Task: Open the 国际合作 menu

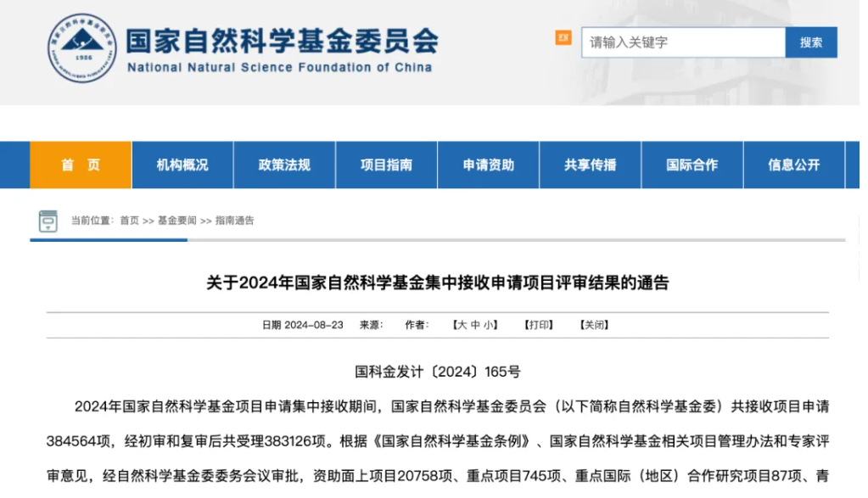Action: [692, 165]
